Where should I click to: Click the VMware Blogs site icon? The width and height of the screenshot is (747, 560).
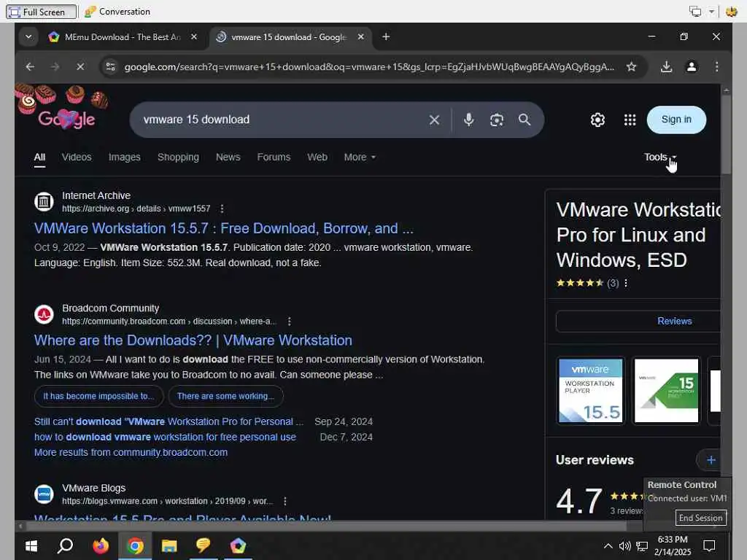44,494
